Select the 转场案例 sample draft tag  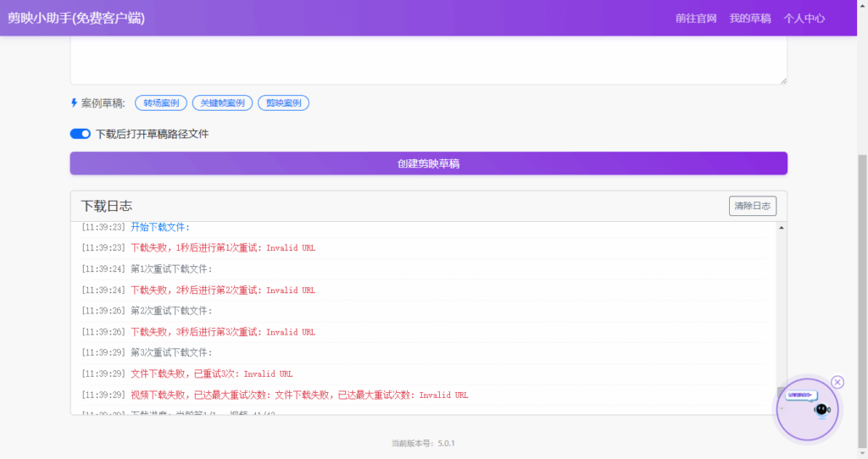(x=161, y=103)
